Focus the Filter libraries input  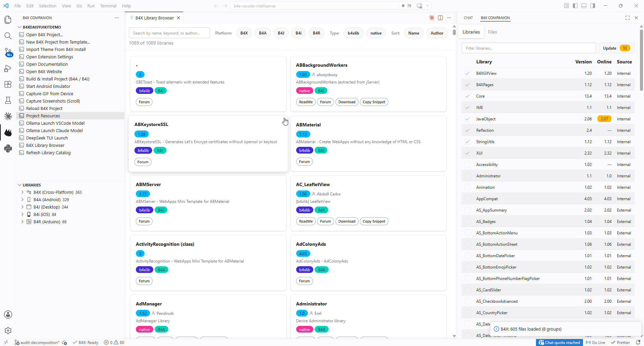coord(529,48)
